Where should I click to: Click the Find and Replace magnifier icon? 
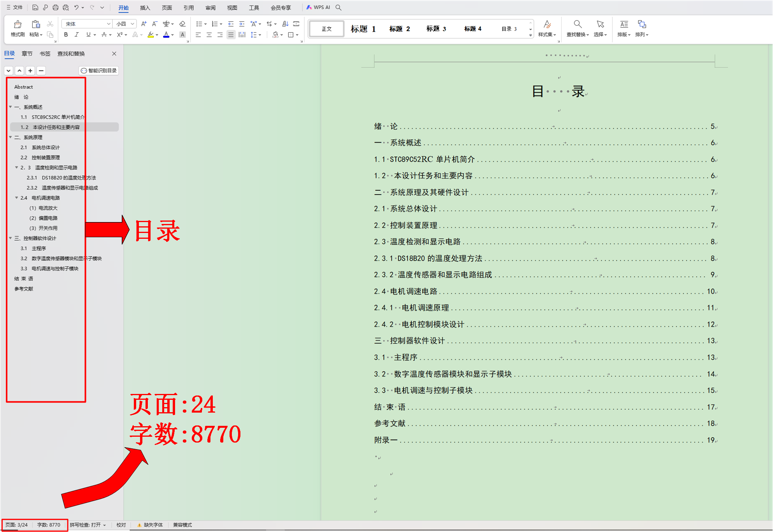(578, 24)
